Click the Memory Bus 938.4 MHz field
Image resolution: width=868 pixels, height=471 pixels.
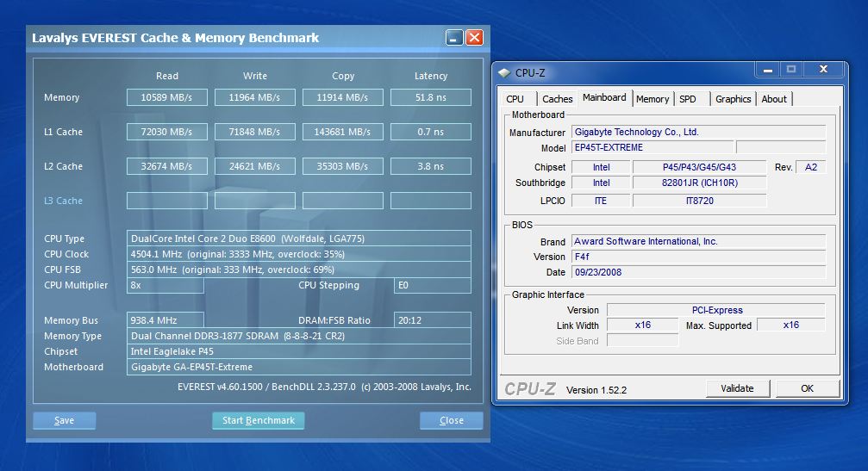point(165,320)
